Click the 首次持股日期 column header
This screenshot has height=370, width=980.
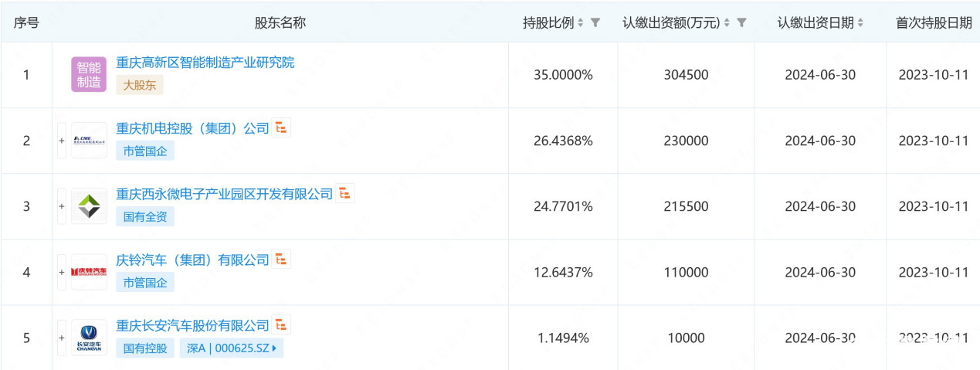point(933,23)
